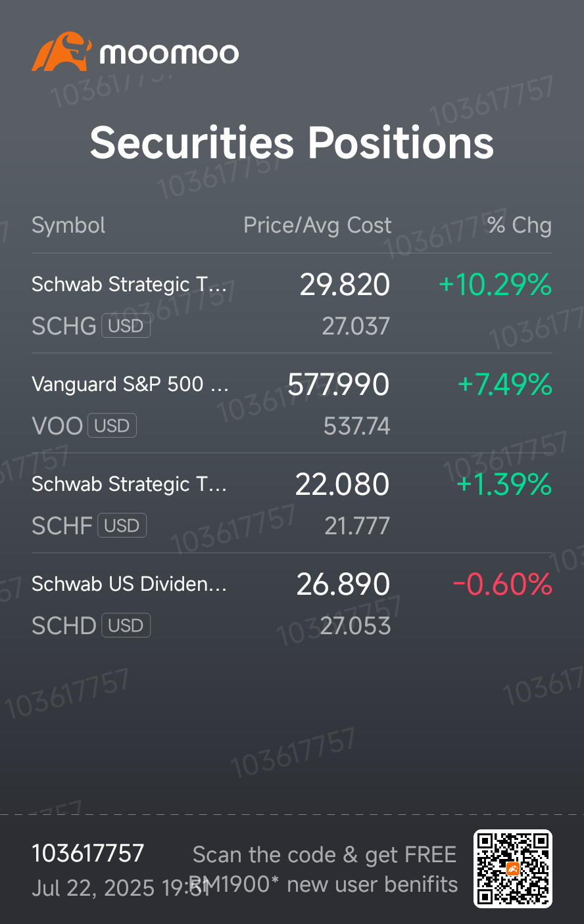
Task: Click the moomoo bull logo icon
Action: coord(61,52)
